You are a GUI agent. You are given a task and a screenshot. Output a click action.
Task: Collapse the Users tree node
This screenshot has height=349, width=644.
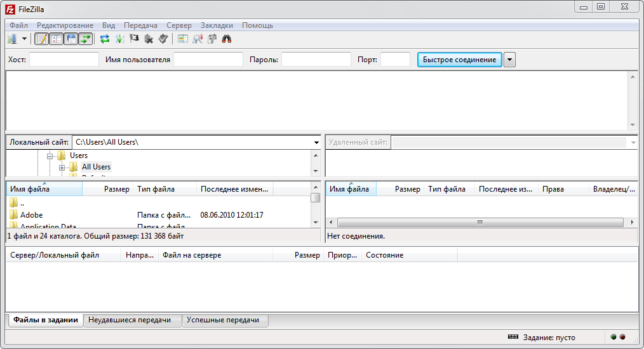(50, 156)
